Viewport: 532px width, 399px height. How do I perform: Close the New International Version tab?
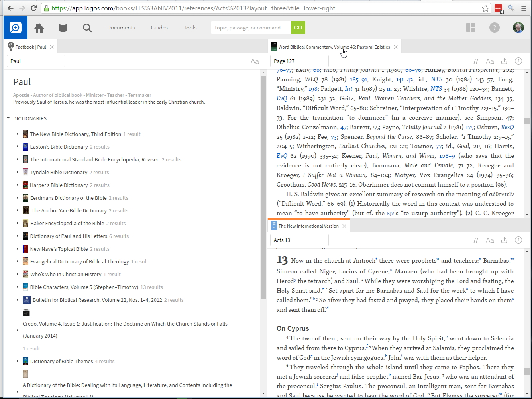tap(344, 226)
